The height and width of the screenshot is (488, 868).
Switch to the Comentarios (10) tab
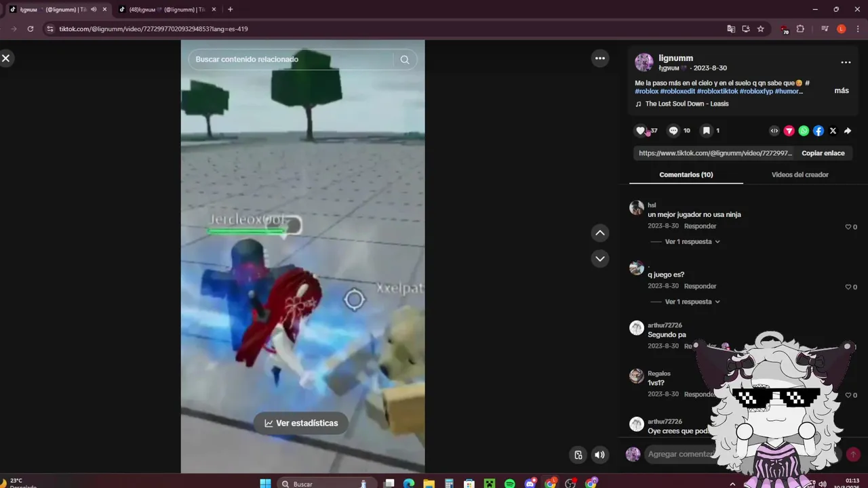(x=686, y=175)
